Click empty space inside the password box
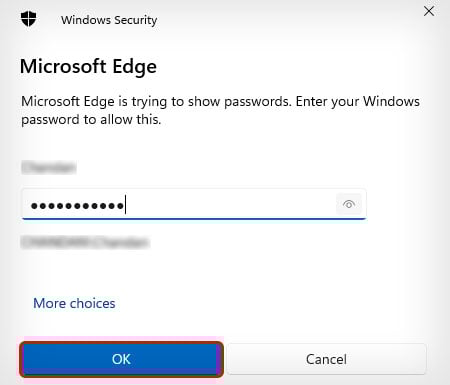This screenshot has height=385, width=450. (230, 204)
